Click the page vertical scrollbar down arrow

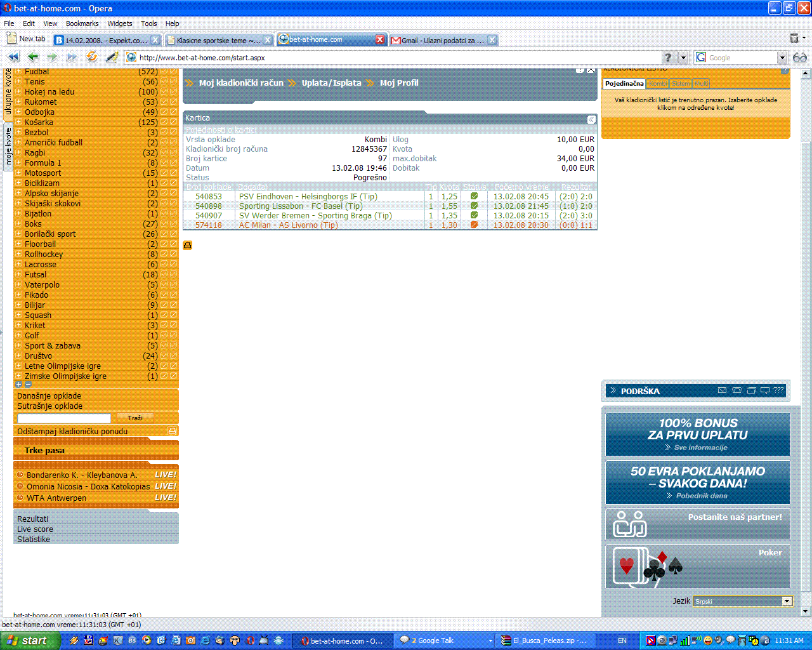point(806,611)
